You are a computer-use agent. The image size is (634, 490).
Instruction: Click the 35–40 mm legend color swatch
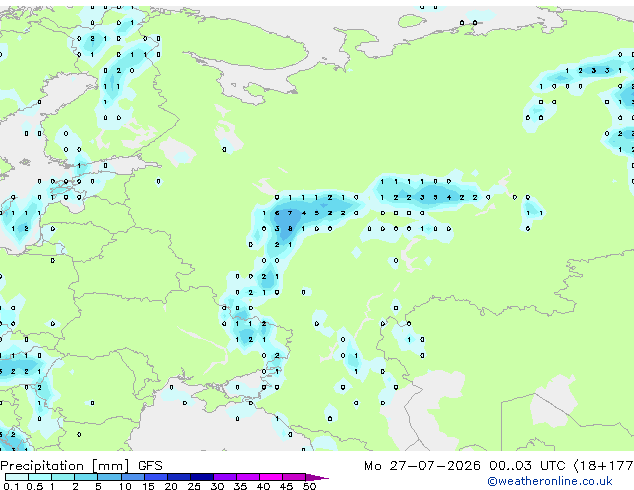pos(247,477)
